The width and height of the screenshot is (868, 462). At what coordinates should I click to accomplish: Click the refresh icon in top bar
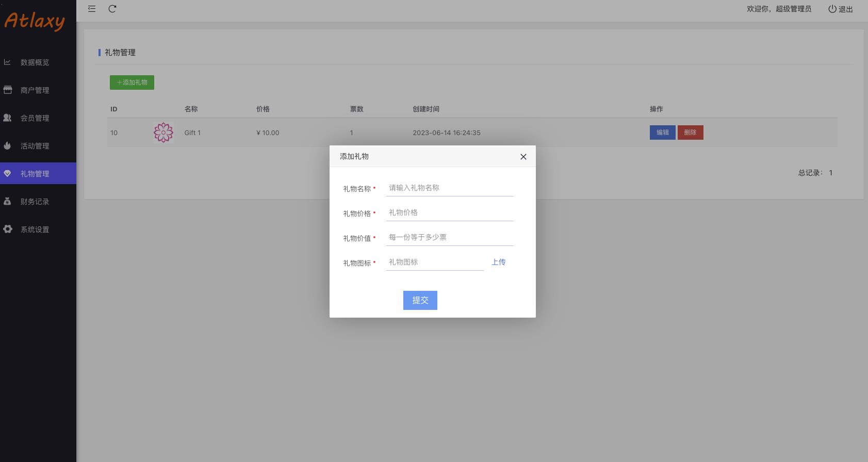pos(112,9)
